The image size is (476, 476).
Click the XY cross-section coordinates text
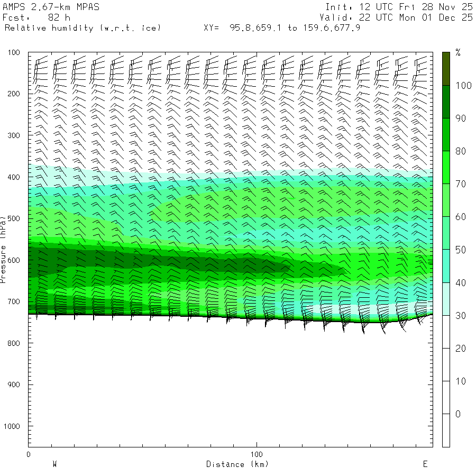tap(282, 28)
